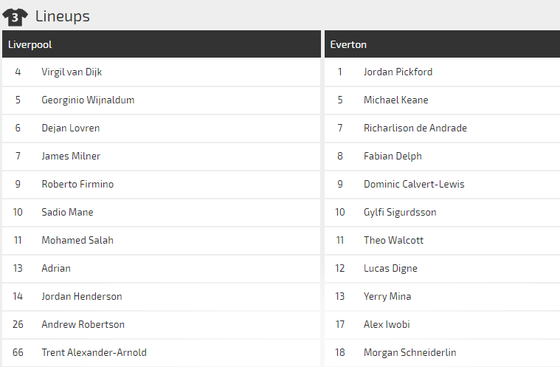Open Georginio Wijnaldum player link
Screen dimensions: 560x367
(x=88, y=100)
